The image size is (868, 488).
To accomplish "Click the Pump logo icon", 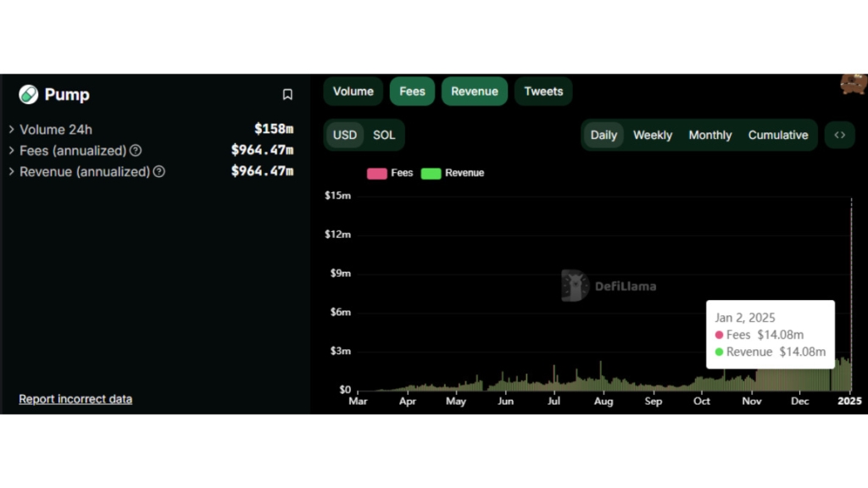I will [x=28, y=95].
